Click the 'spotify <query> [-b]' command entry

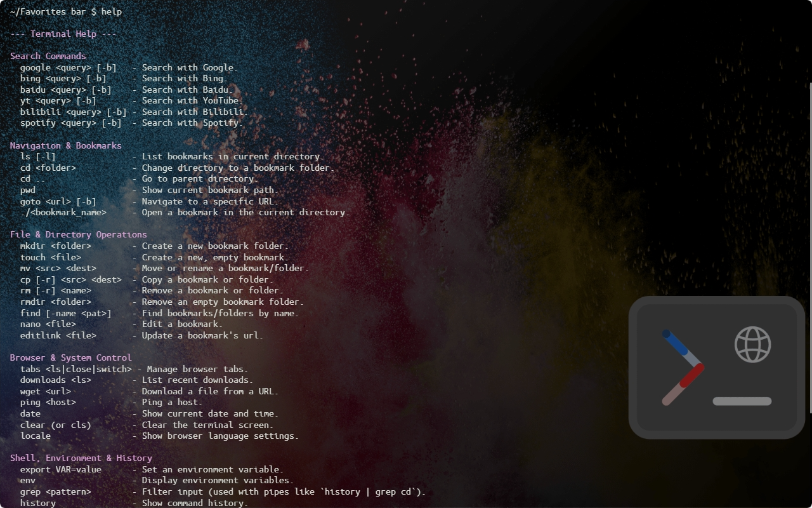point(71,123)
